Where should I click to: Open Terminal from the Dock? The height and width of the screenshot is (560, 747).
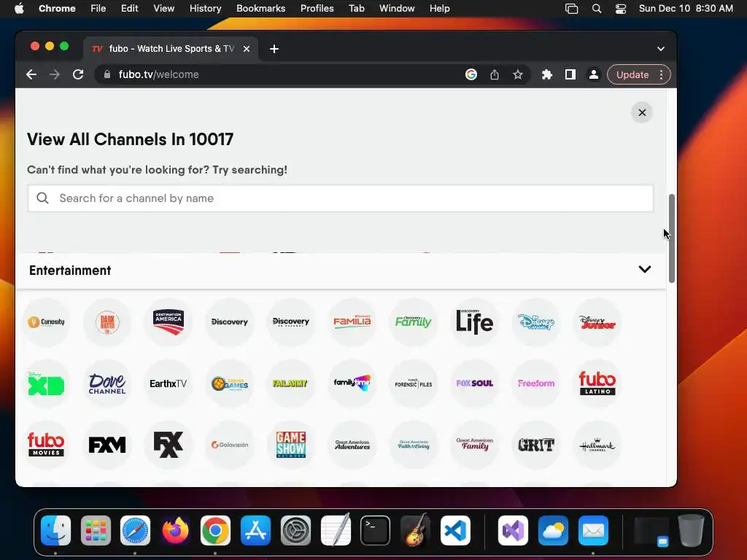pos(376,531)
